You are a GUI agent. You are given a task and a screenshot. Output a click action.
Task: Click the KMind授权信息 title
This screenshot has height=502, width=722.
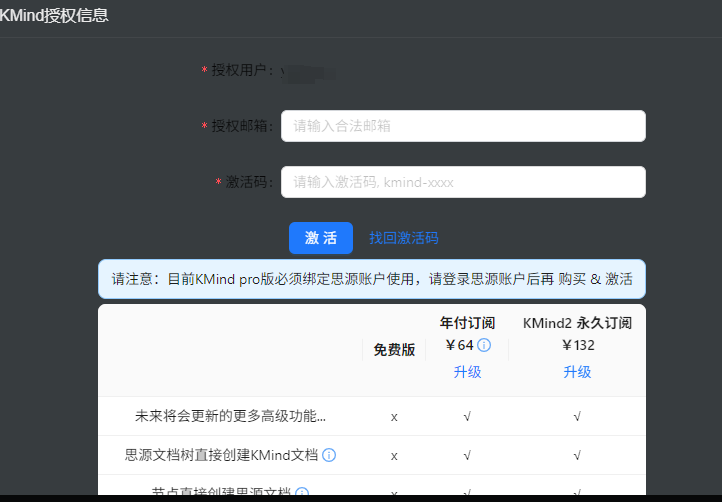54,15
